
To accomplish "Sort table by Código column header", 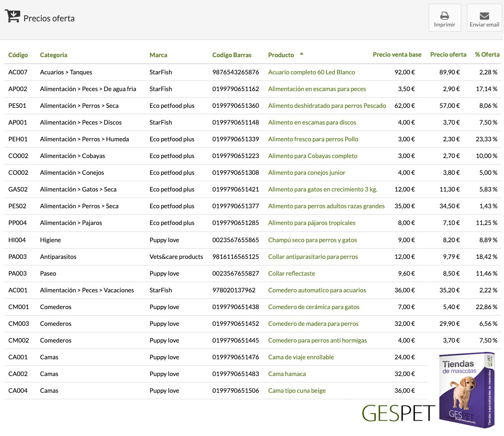I will (18, 55).
